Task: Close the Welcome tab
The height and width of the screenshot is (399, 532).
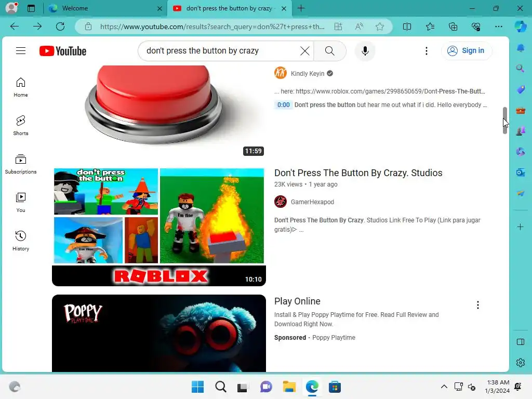Action: [x=159, y=8]
